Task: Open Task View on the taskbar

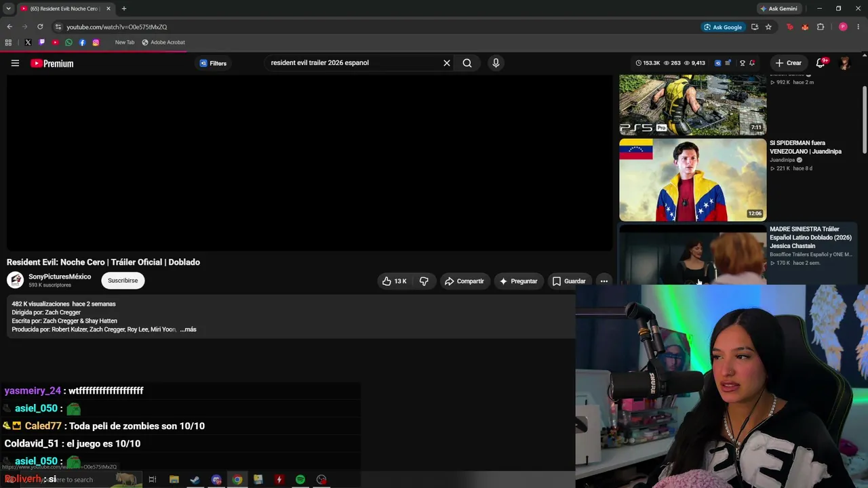Action: [x=153, y=480]
